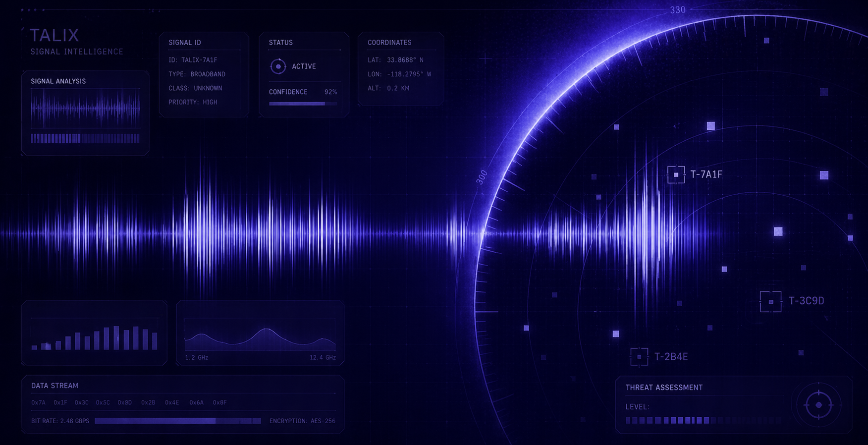The width and height of the screenshot is (868, 445).
Task: Click the 0x2B hex value
Action: [x=148, y=402]
